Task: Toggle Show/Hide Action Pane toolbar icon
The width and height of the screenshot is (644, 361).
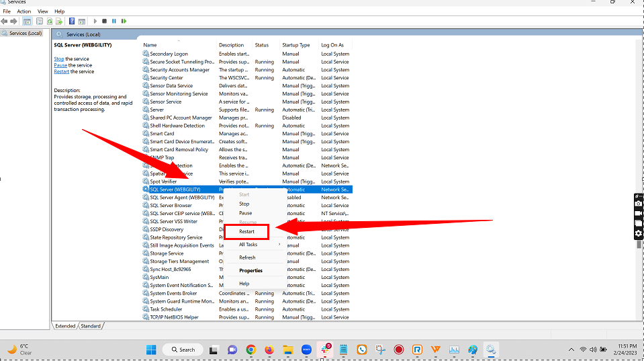Action: 82,21
